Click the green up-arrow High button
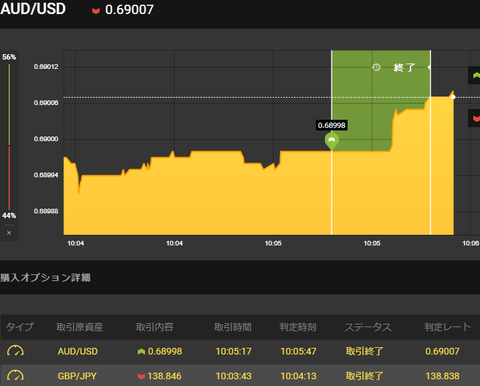 coord(474,75)
